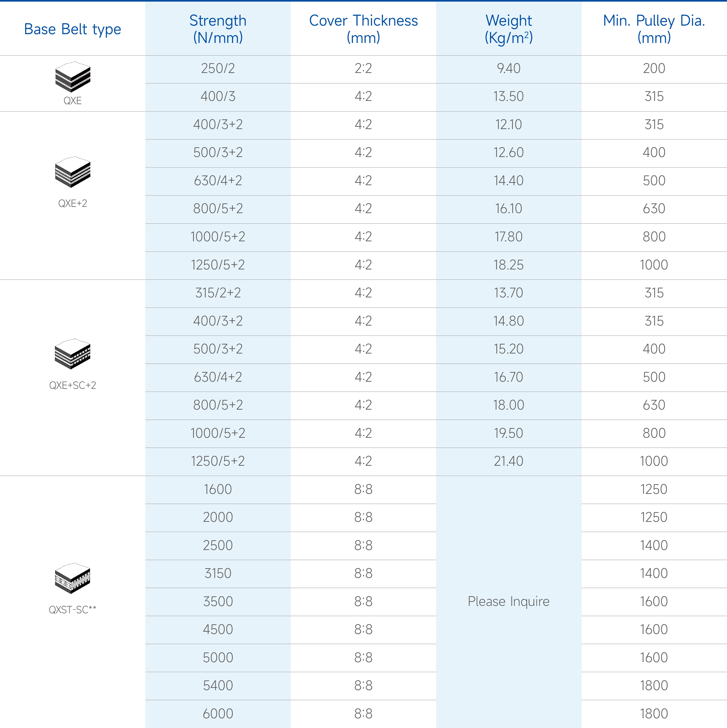Viewport: 727px width, 728px height.
Task: Select the Weight (Kg/m²) column header
Action: point(508,29)
